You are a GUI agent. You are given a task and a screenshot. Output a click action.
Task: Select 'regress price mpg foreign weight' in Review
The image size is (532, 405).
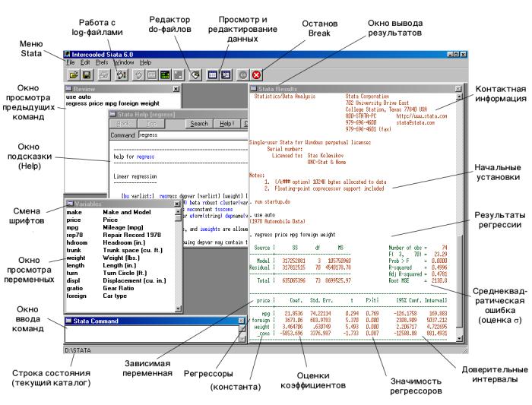click(x=112, y=103)
